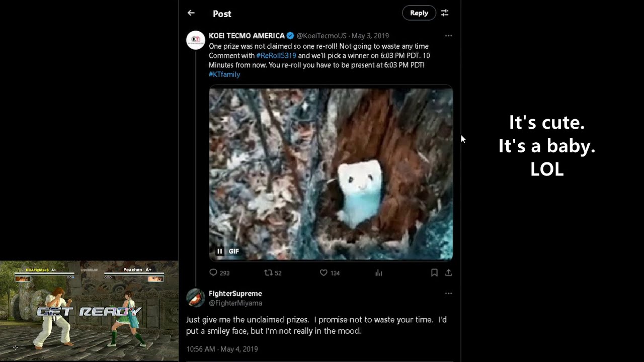Share the post via upload arrow icon
The height and width of the screenshot is (362, 644).
[448, 273]
